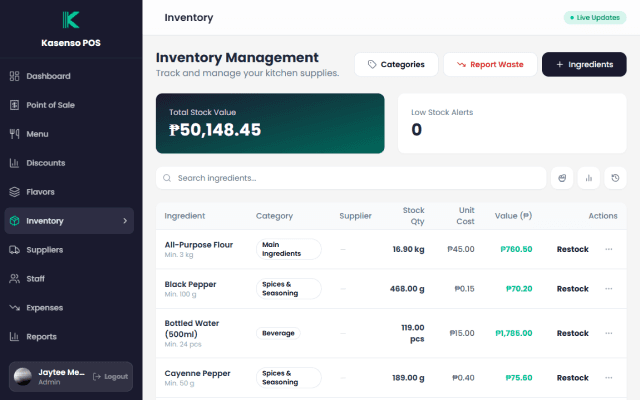Click the Inventory box icon

(14, 221)
